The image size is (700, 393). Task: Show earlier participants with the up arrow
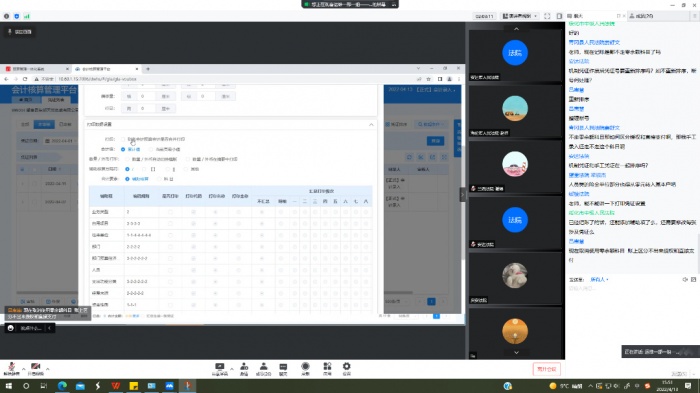click(516, 29)
